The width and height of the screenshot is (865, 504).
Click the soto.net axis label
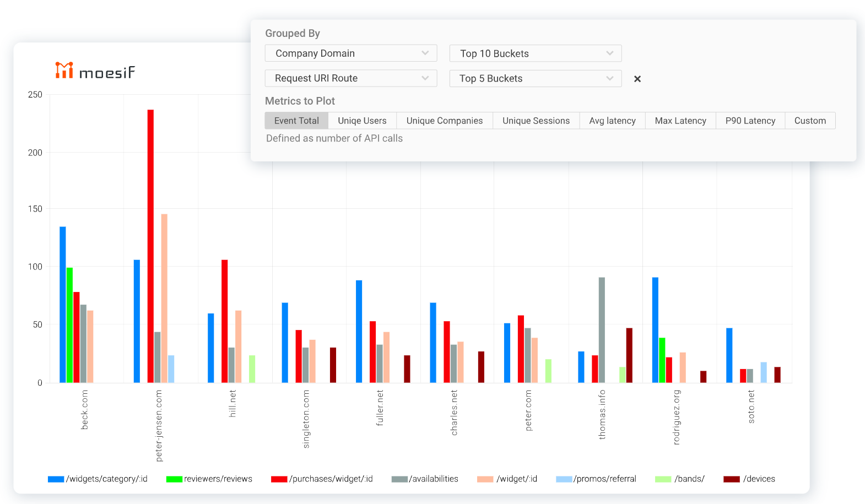click(751, 407)
